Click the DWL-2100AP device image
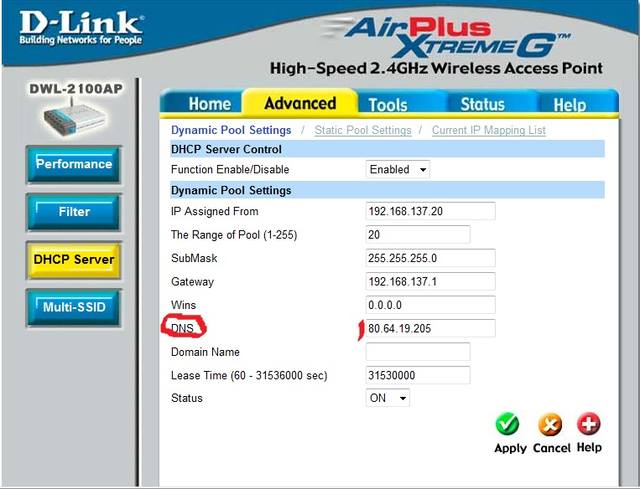Image resolution: width=640 pixels, height=489 pixels. [x=74, y=119]
